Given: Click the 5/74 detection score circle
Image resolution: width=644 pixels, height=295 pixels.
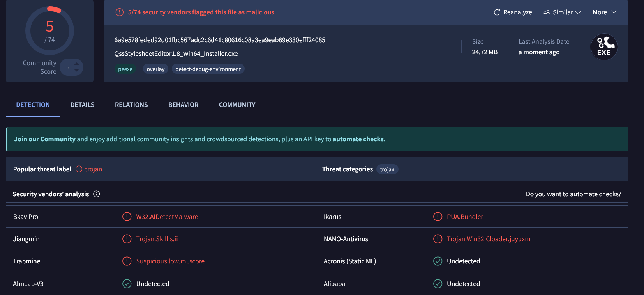Looking at the screenshot, I should tap(49, 30).
